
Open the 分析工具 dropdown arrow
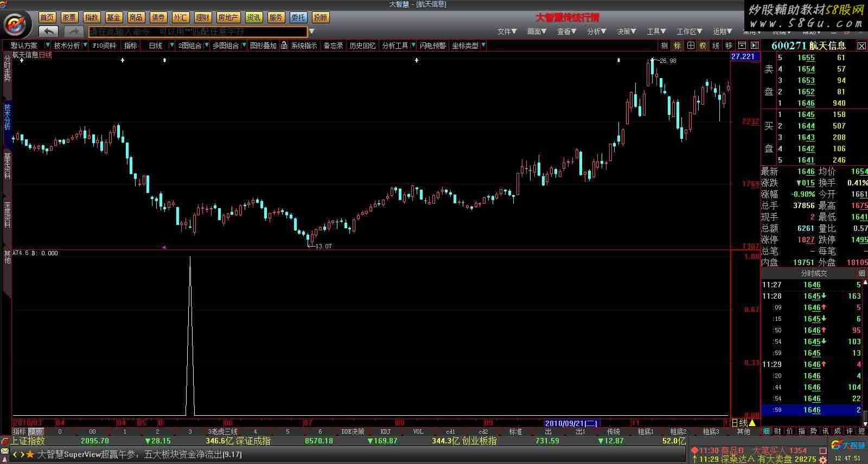(413, 46)
